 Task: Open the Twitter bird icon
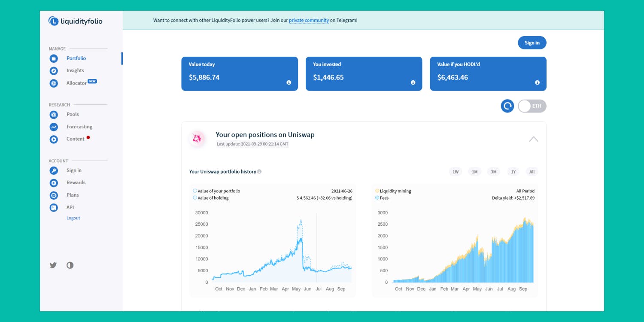click(x=53, y=265)
